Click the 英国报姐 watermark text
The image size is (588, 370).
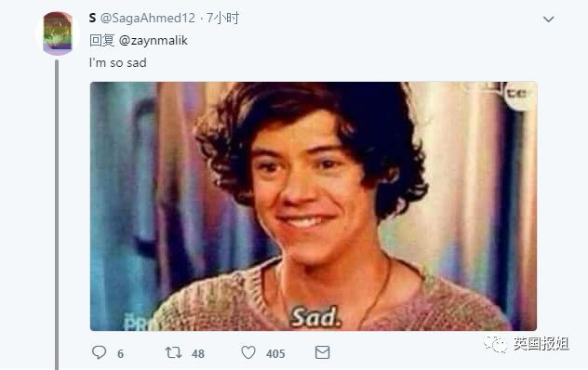point(541,344)
